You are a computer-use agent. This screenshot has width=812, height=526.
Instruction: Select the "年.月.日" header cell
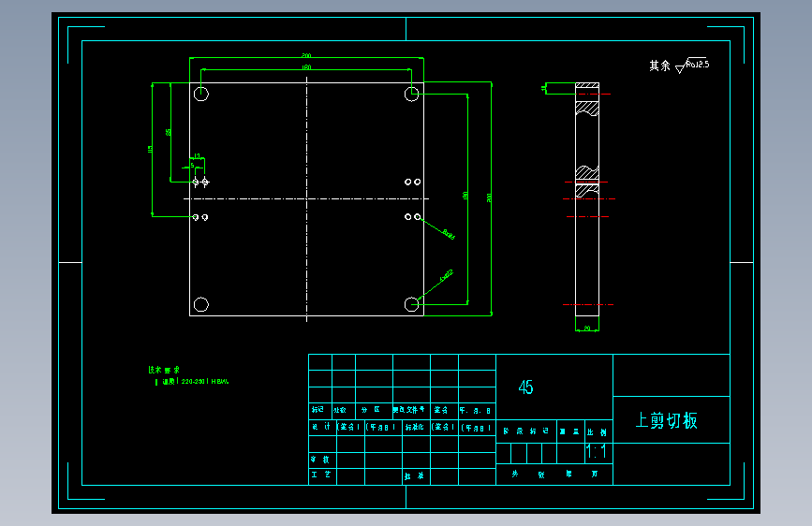point(475,411)
